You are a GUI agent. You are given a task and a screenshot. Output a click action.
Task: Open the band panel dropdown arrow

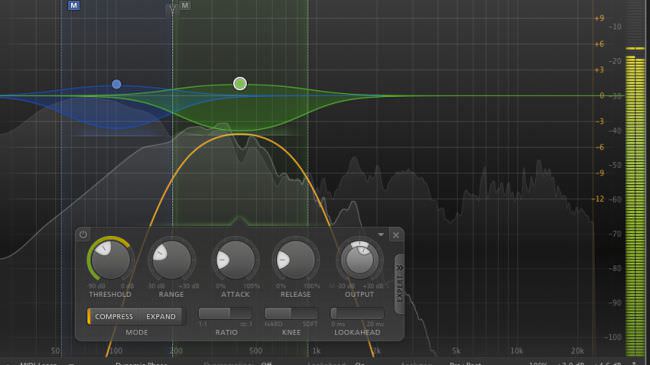pos(381,235)
